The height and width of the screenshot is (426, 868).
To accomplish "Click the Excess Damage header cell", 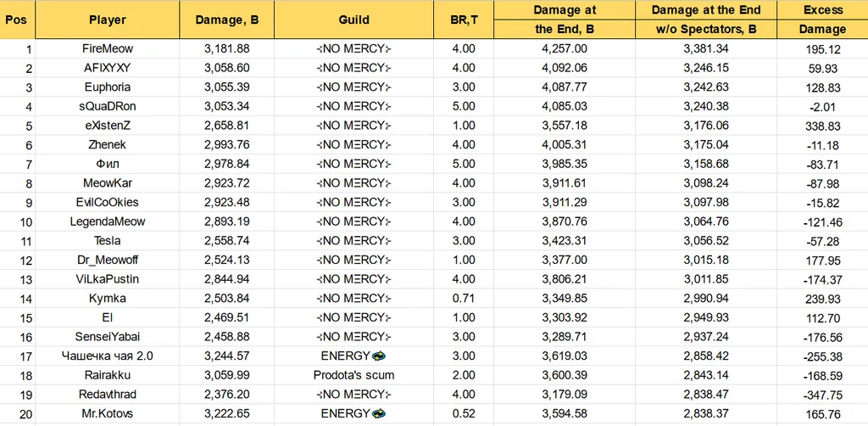I will pyautogui.click(x=822, y=20).
